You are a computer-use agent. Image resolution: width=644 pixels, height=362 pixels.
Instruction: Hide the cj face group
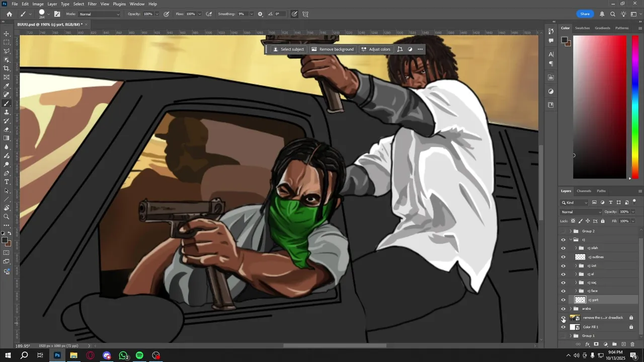pos(563,291)
